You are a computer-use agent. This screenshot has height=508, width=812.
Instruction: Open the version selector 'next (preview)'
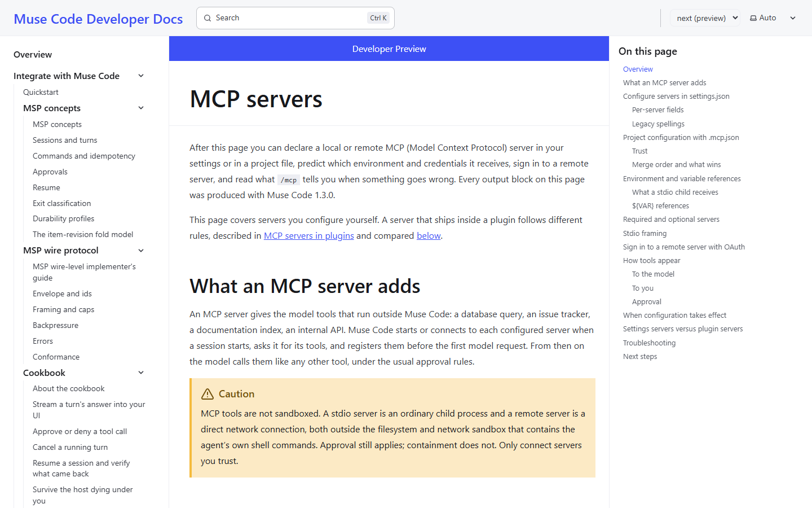click(705, 18)
